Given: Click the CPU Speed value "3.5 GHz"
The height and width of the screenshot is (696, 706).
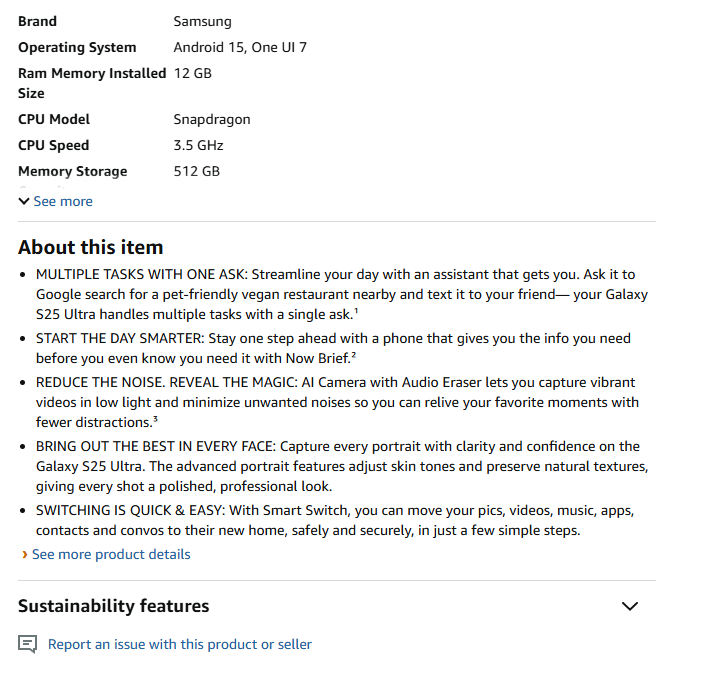Looking at the screenshot, I should pos(198,145).
